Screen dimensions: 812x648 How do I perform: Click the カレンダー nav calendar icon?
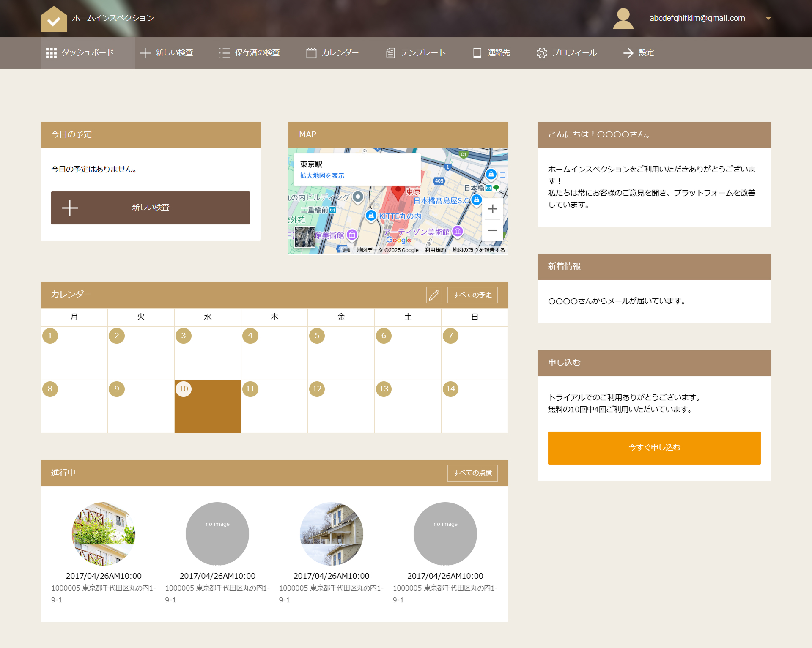tap(311, 53)
